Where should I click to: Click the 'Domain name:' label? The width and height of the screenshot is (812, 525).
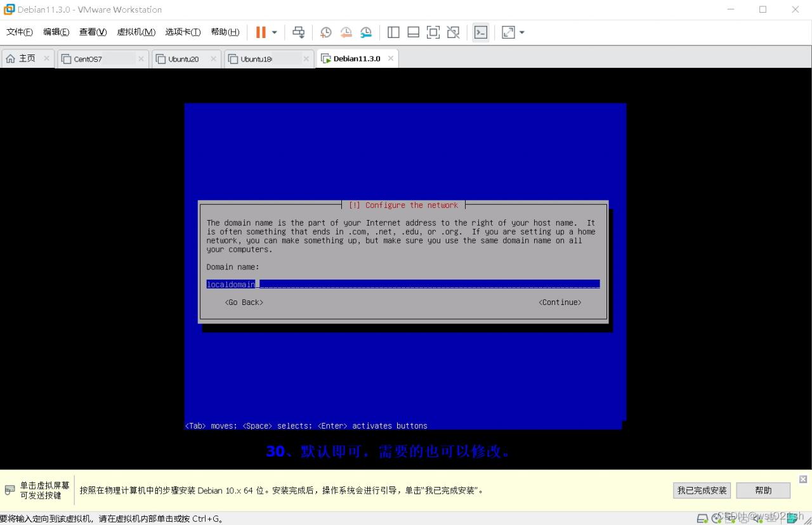(233, 267)
